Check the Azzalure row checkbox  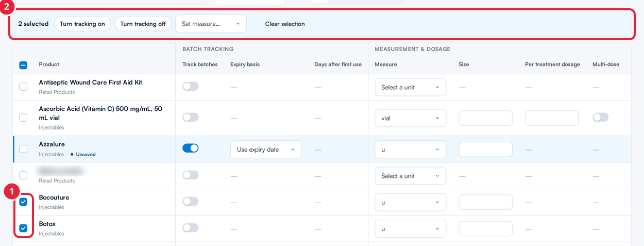(x=23, y=149)
